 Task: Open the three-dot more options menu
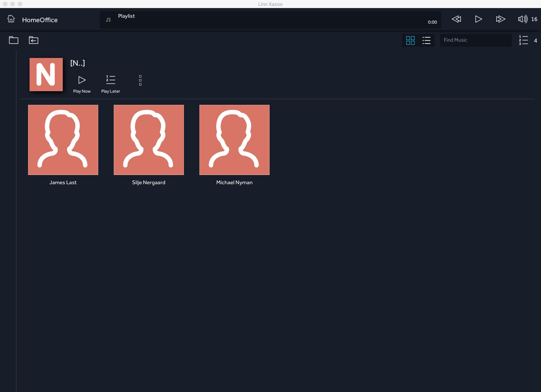point(140,80)
